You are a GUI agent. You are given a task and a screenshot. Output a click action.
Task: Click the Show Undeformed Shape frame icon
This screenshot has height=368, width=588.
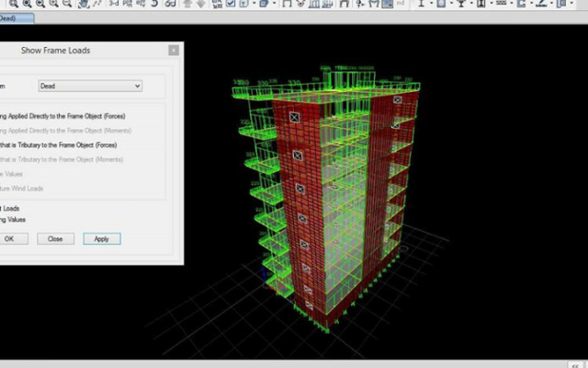(x=287, y=4)
